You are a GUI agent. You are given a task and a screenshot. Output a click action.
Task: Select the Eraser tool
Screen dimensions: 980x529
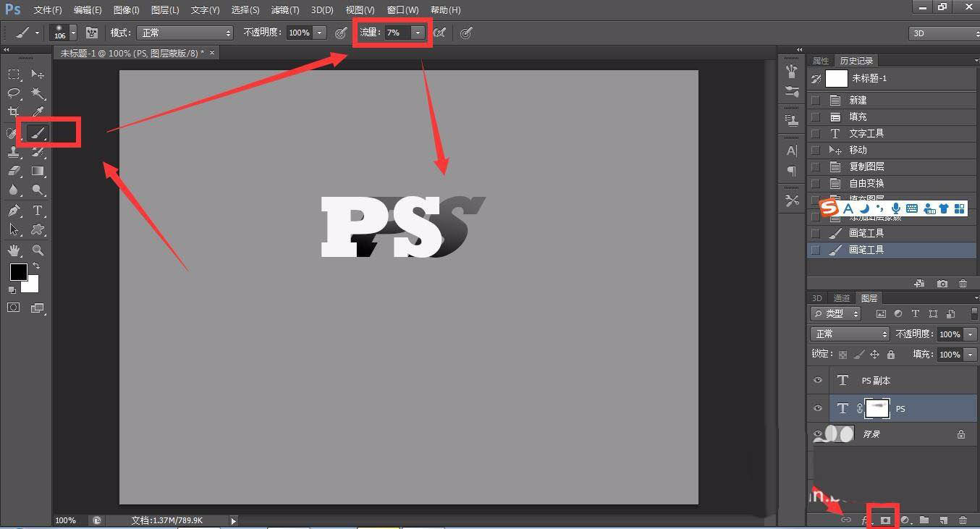14,172
